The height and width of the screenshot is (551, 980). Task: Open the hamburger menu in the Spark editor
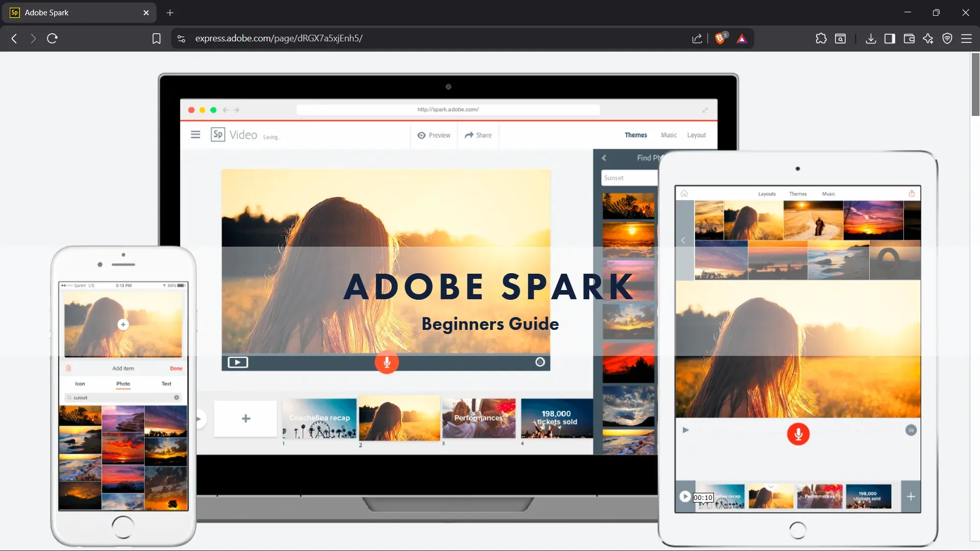pyautogui.click(x=196, y=134)
